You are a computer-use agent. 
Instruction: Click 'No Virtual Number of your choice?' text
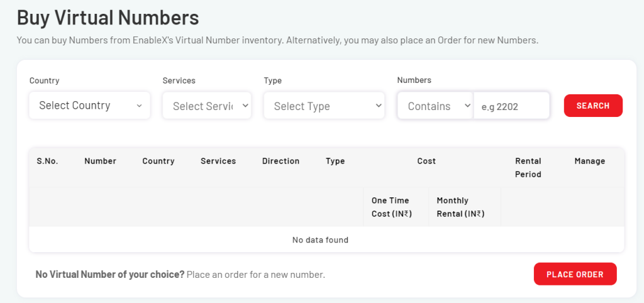pos(110,274)
